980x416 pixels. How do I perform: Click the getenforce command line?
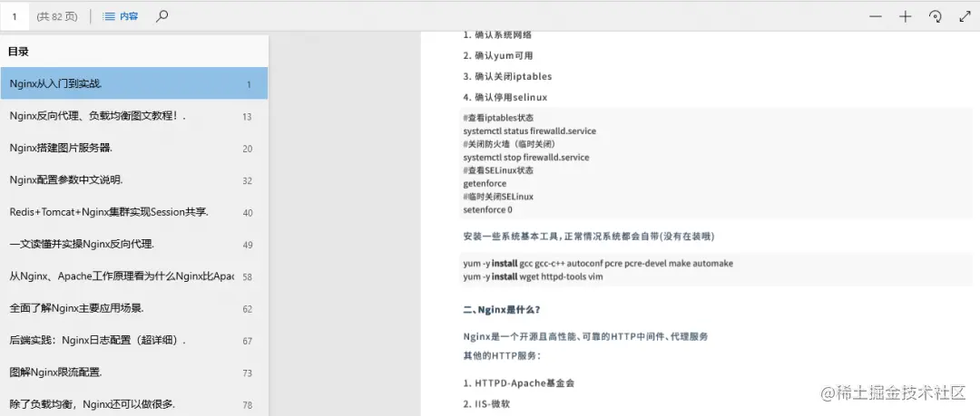tap(485, 184)
